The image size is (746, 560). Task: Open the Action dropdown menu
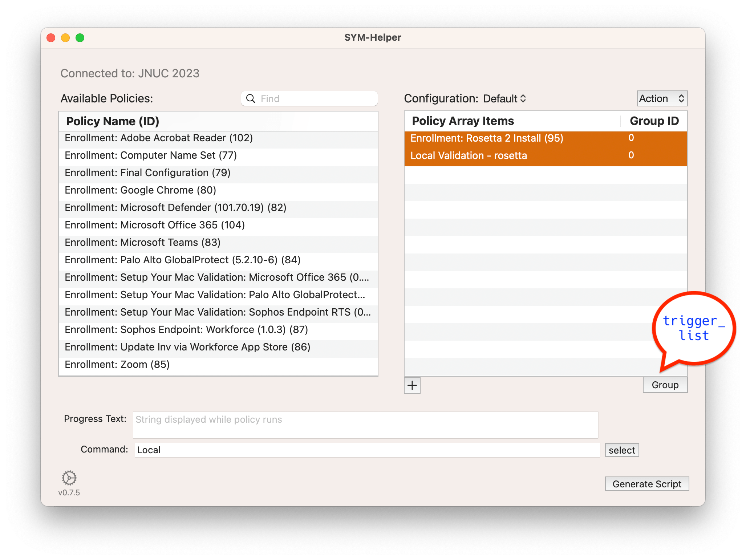point(662,99)
